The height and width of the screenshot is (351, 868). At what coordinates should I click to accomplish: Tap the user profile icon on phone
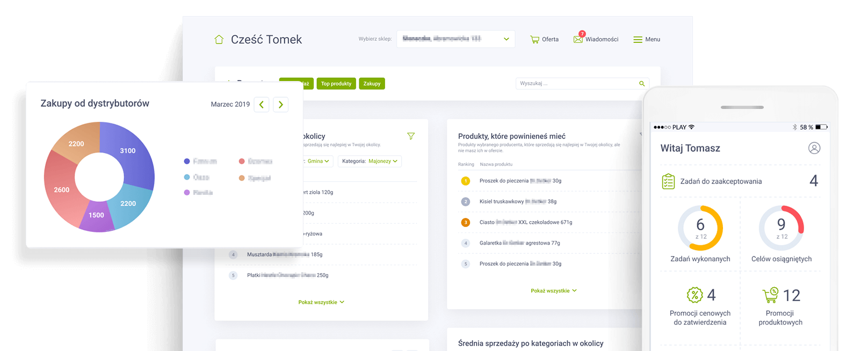(814, 148)
